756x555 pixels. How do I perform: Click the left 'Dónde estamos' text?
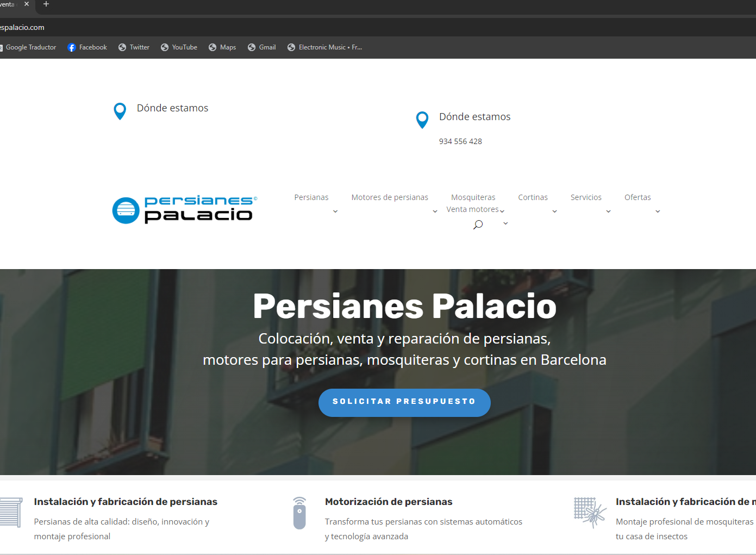tap(172, 108)
